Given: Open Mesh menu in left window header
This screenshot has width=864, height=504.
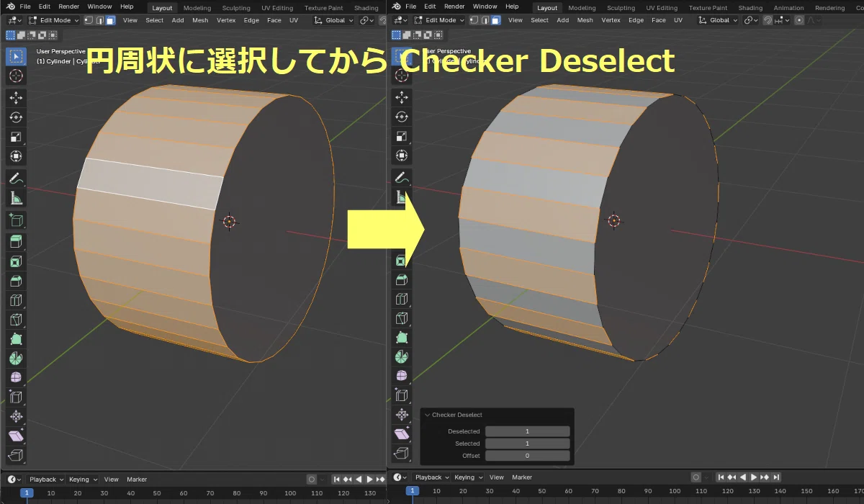Looking at the screenshot, I should click(200, 20).
